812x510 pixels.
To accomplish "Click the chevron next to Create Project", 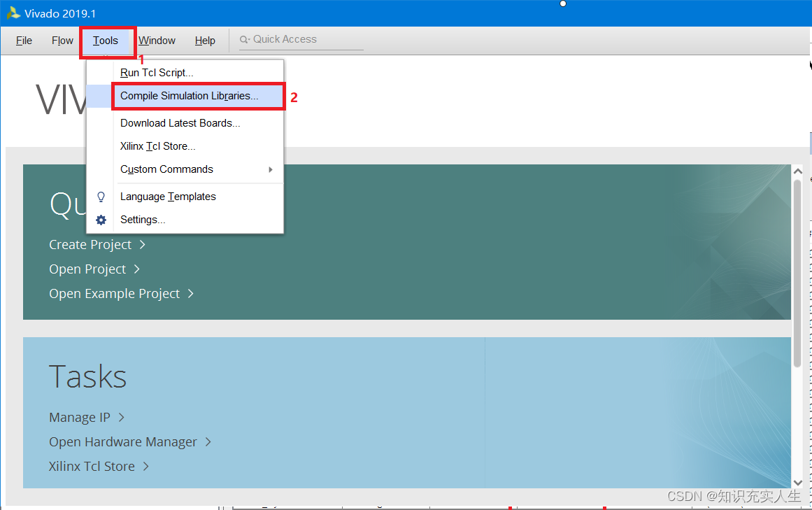I will 143,244.
